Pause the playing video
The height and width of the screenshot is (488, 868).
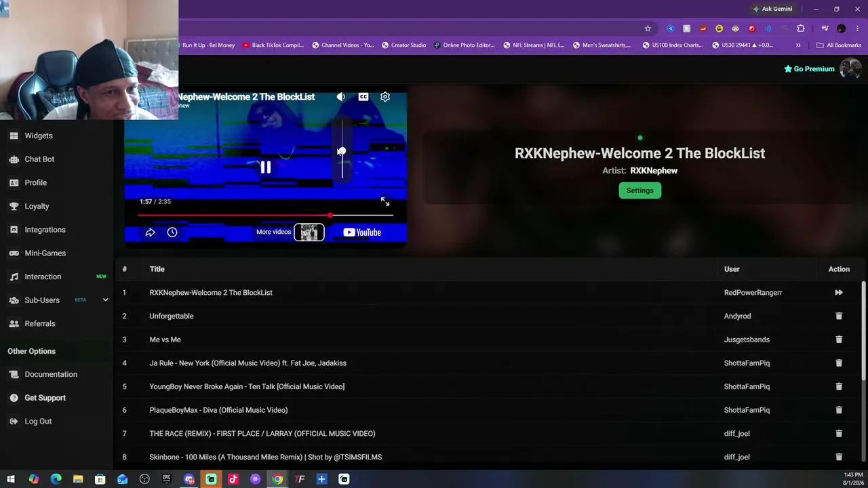coord(265,167)
